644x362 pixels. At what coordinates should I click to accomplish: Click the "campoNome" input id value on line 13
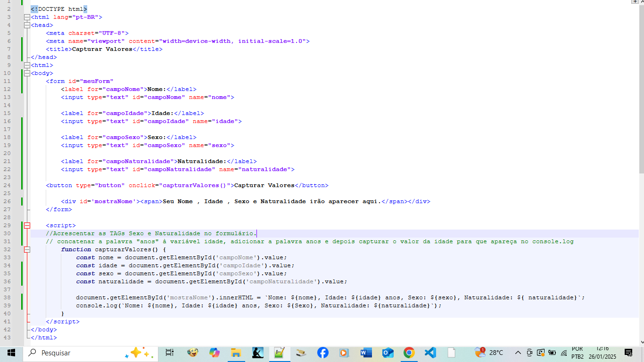point(165,97)
